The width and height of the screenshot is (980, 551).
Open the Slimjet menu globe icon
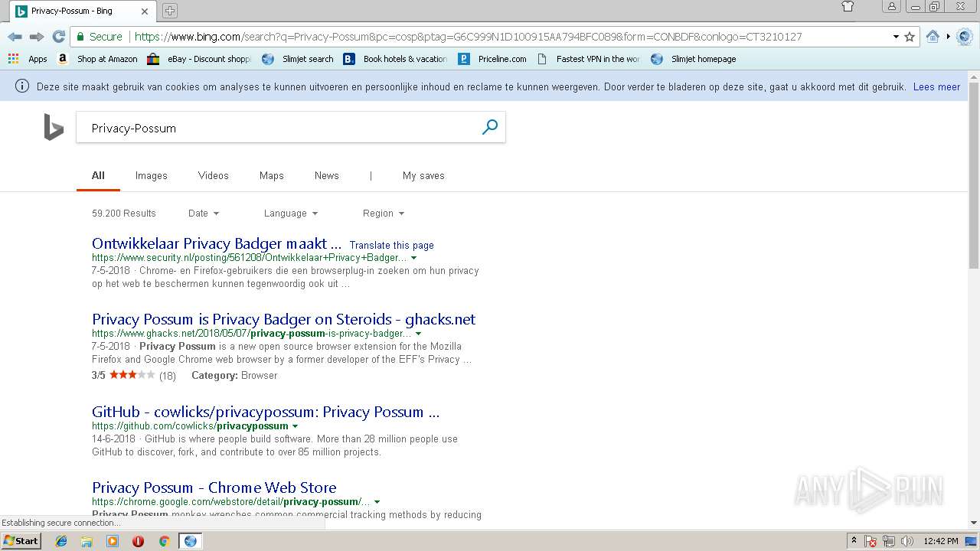tap(965, 37)
